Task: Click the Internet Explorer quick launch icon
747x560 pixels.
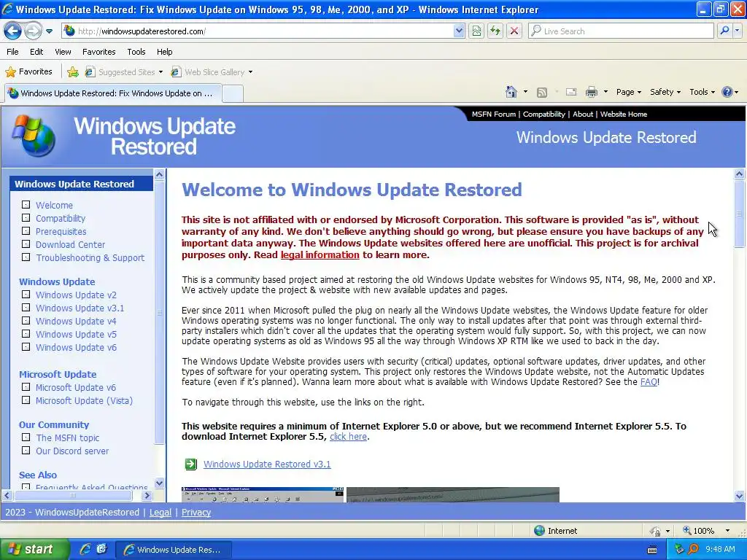Action: point(85,550)
